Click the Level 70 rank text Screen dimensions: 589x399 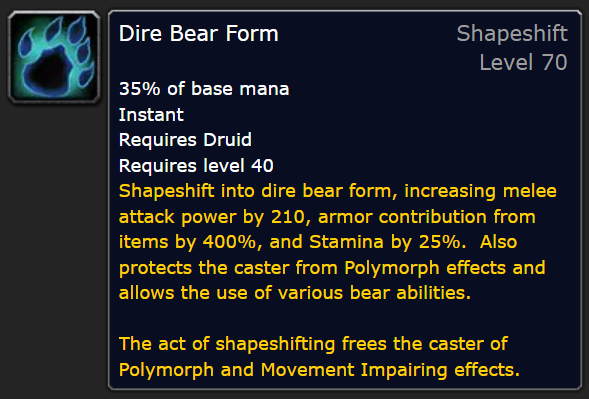[523, 62]
